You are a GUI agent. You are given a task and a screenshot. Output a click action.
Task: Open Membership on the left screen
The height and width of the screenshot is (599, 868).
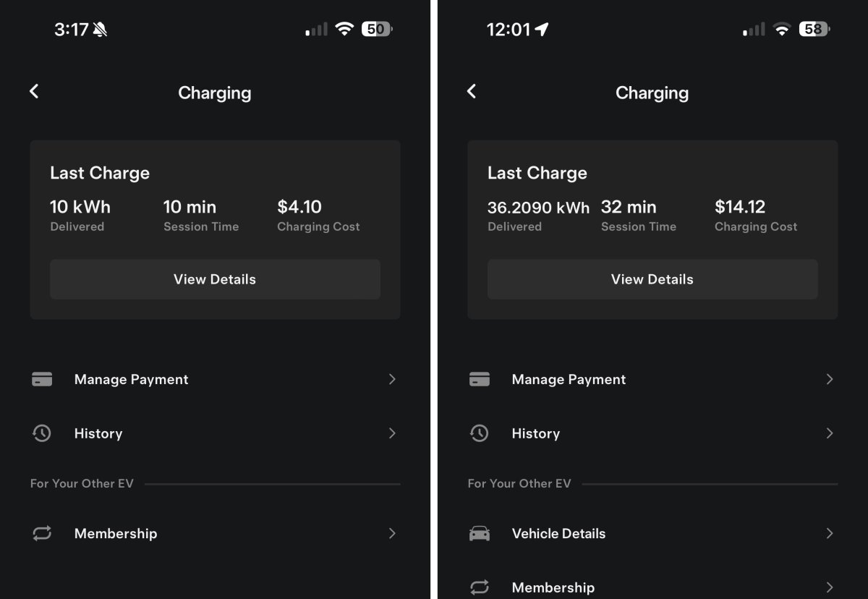[215, 533]
